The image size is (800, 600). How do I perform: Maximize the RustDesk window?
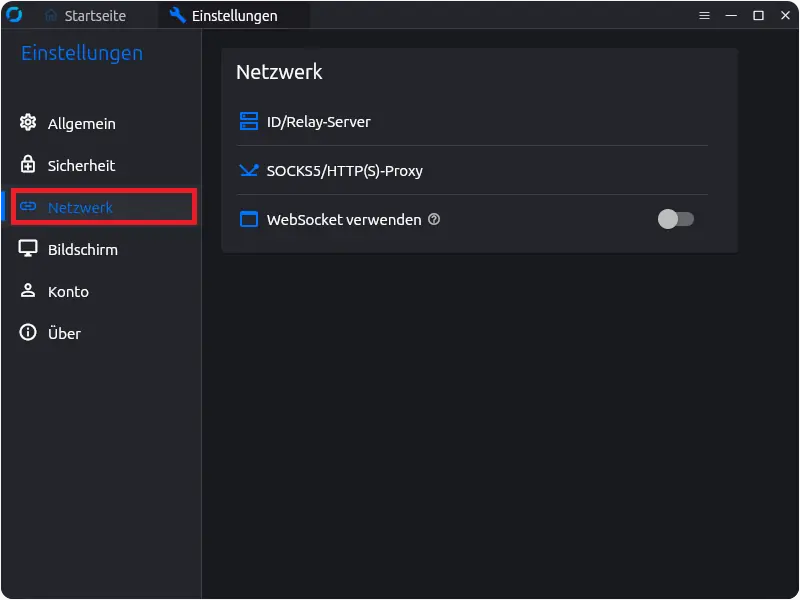point(758,16)
